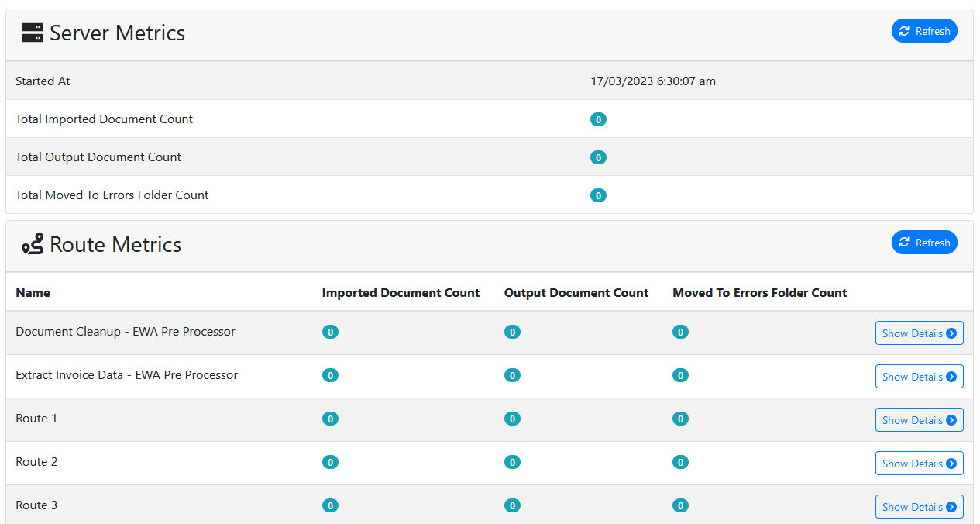Click the Moved To Errors Folder Count header
The width and height of the screenshot is (980, 524).
point(759,292)
